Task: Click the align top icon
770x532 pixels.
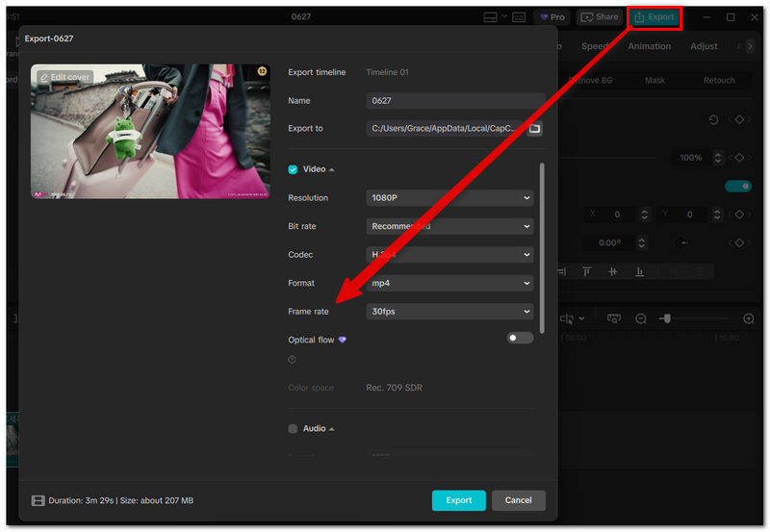Action: 586,271
